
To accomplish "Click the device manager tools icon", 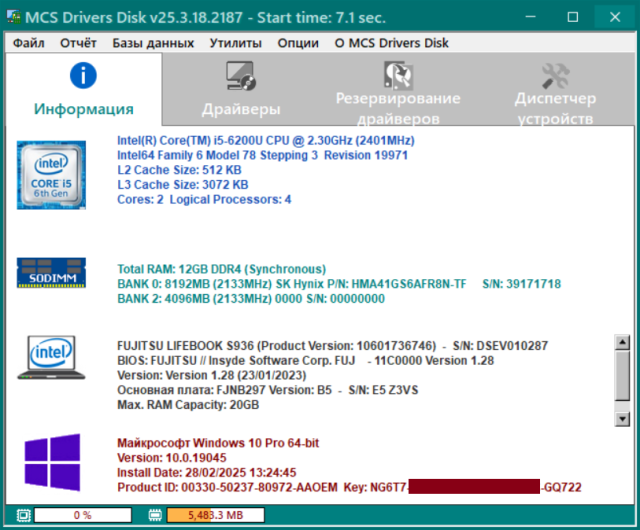I will (x=556, y=76).
